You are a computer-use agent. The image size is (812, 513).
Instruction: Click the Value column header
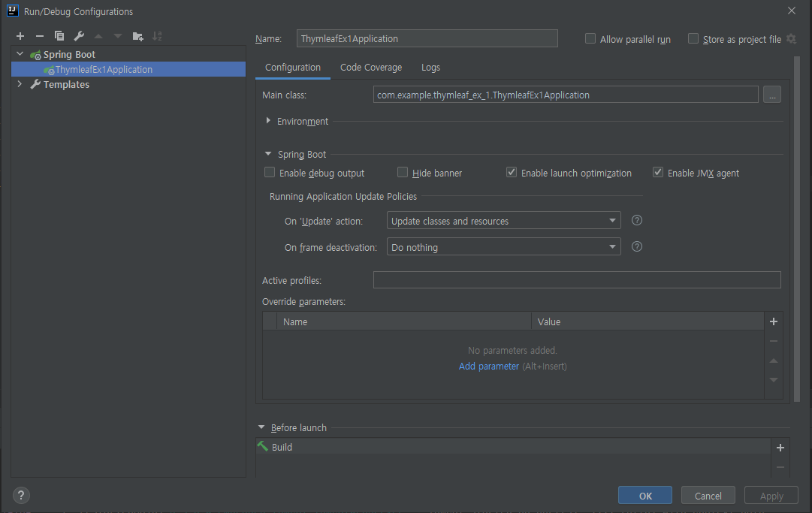coord(647,321)
